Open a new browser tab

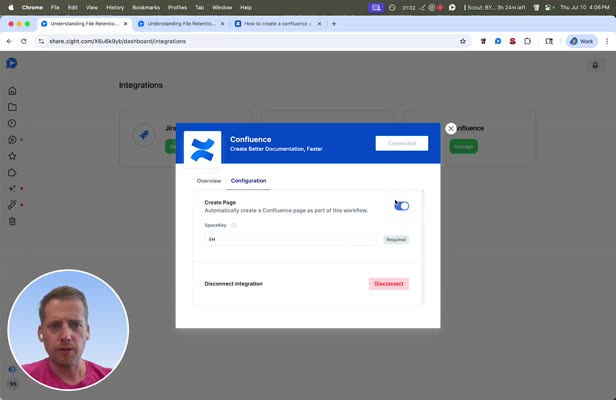pyautogui.click(x=334, y=24)
